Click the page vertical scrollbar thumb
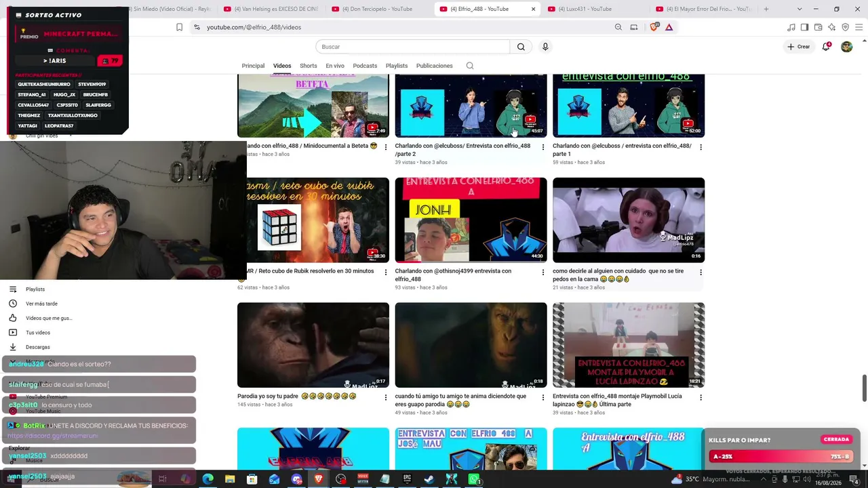868x488 pixels. [x=864, y=388]
